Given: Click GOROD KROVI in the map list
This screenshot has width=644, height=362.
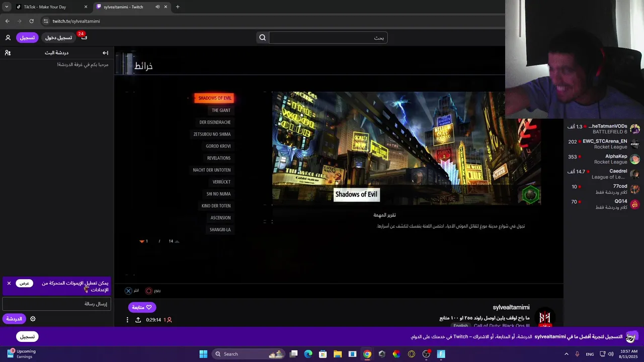Looking at the screenshot, I should click(x=218, y=146).
